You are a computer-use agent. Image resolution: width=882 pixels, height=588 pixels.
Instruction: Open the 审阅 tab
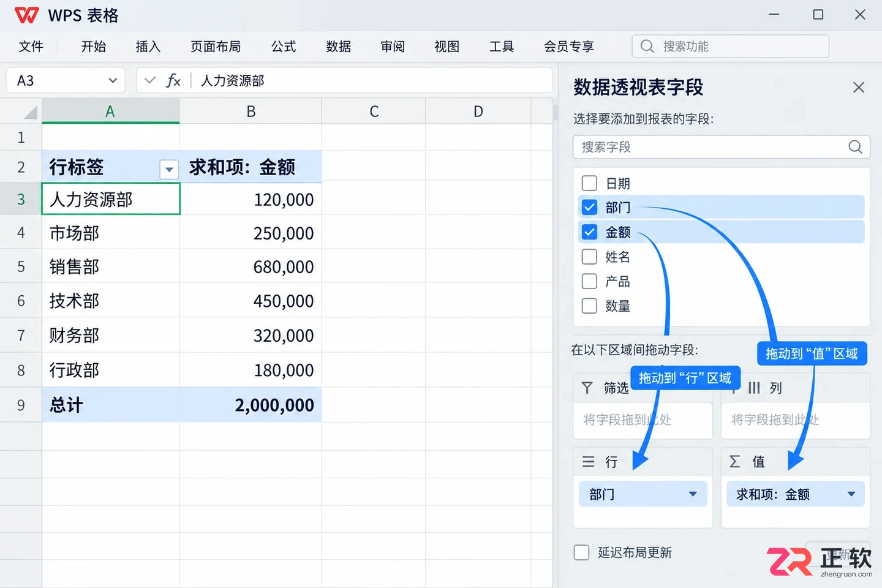(x=393, y=47)
